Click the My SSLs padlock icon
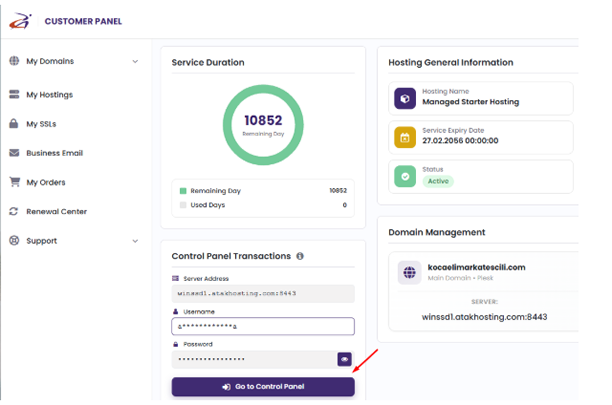This screenshot has height=405, width=612. click(x=14, y=123)
